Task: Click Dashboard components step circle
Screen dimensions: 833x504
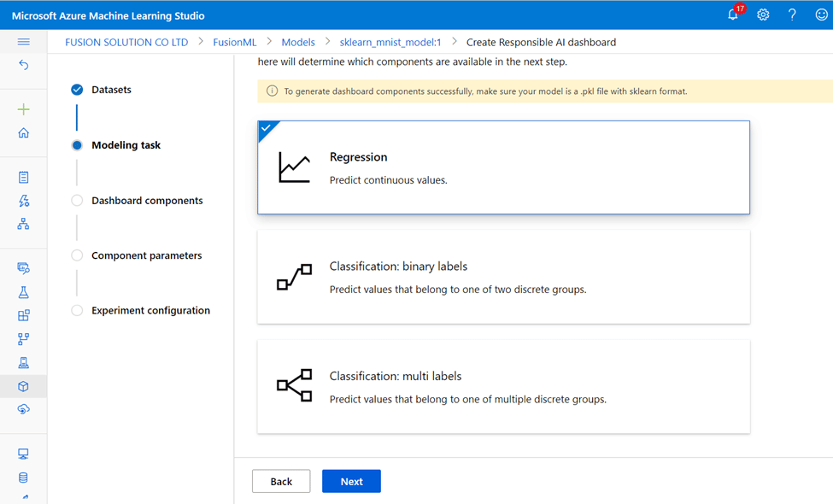Action: pos(77,200)
